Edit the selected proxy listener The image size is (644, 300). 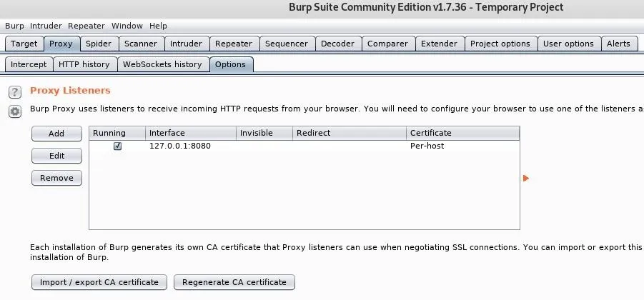(x=56, y=156)
